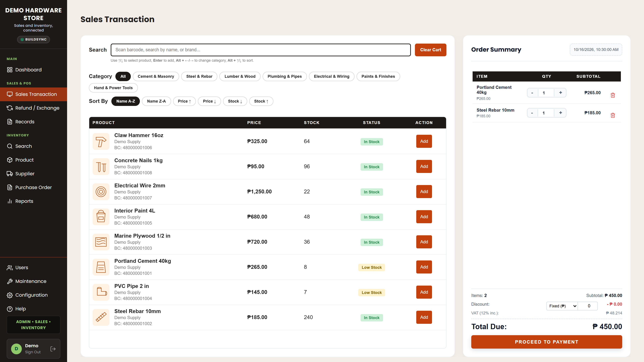The height and width of the screenshot is (362, 644).
Task: Go to Refund / Exchange page
Action: click(34, 108)
